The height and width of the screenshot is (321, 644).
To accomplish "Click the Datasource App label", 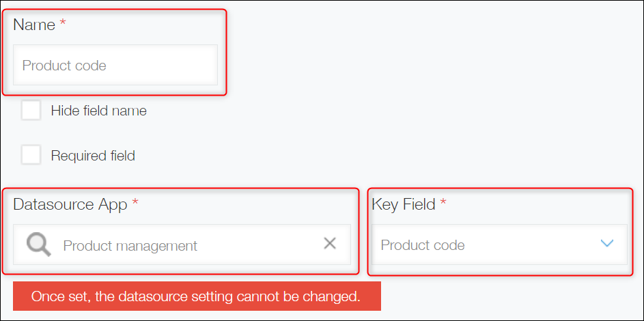I will [70, 204].
